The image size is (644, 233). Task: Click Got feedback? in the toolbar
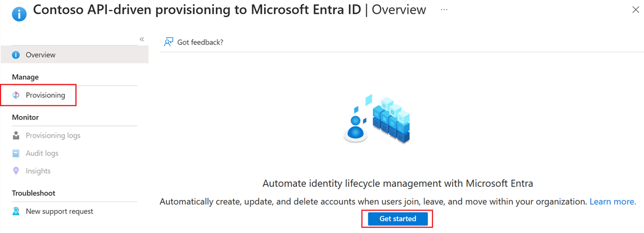(x=200, y=42)
